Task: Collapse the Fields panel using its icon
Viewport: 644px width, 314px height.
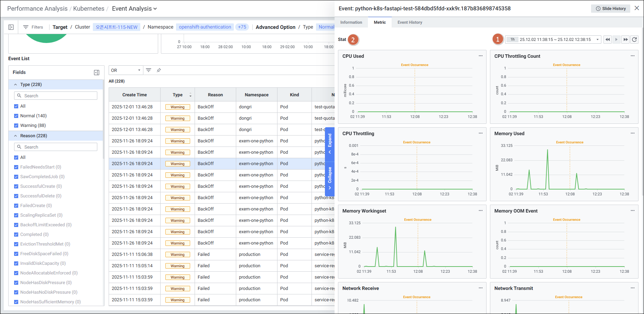Action: (x=97, y=73)
